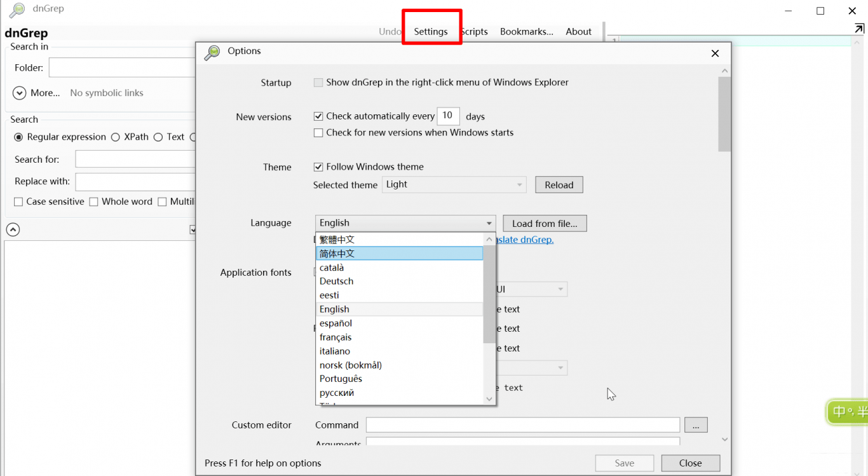This screenshot has height=476, width=868.
Task: Uncheck Check automatically every days checkbox
Action: (x=318, y=116)
